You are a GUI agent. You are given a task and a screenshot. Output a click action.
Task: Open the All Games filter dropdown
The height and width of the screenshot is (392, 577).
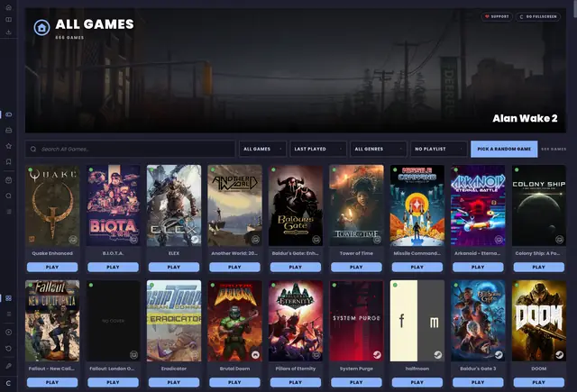coord(262,149)
